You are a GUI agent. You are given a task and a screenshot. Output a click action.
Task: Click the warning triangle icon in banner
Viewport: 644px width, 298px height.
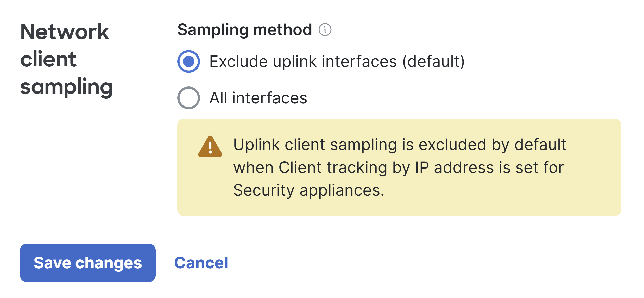pyautogui.click(x=210, y=147)
